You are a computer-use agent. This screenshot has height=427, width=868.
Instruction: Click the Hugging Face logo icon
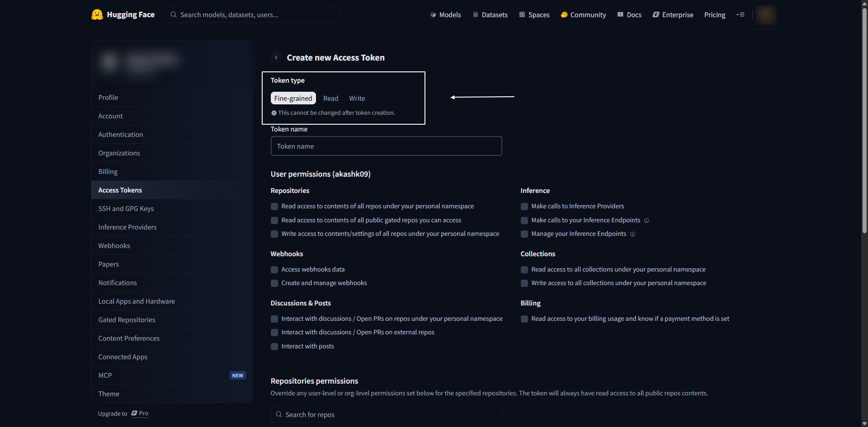[97, 14]
